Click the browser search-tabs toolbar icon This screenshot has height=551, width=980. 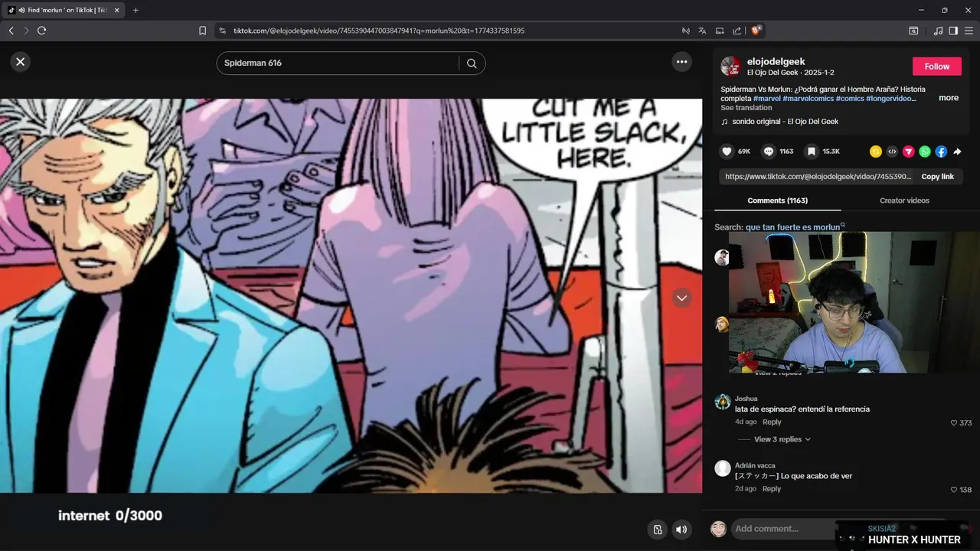(x=913, y=31)
